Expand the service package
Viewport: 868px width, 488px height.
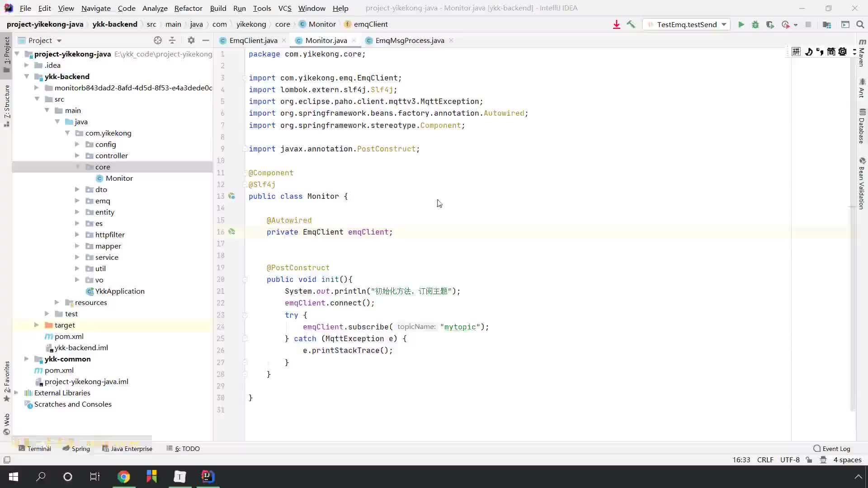coord(77,257)
